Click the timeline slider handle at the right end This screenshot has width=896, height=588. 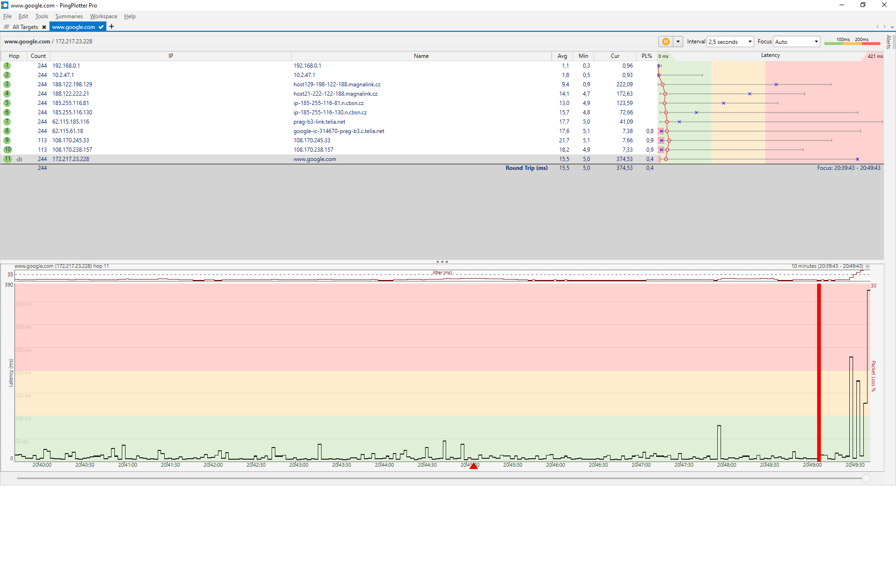tap(866, 478)
